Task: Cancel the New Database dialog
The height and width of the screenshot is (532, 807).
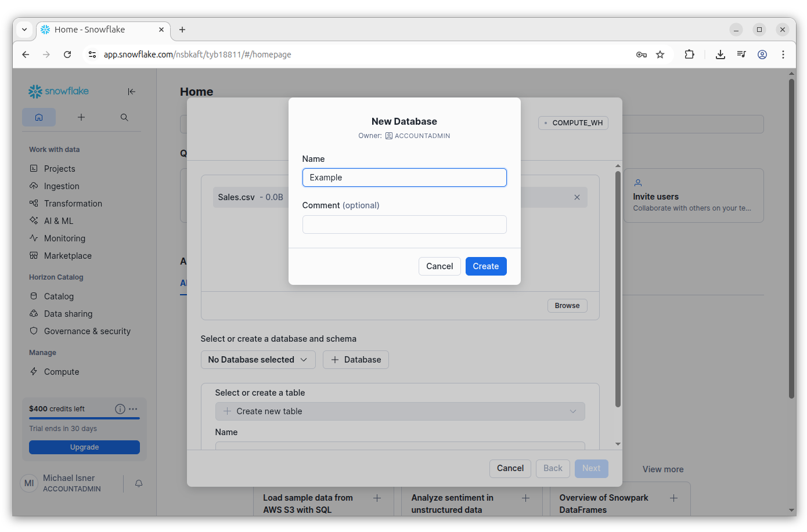Action: 439,266
